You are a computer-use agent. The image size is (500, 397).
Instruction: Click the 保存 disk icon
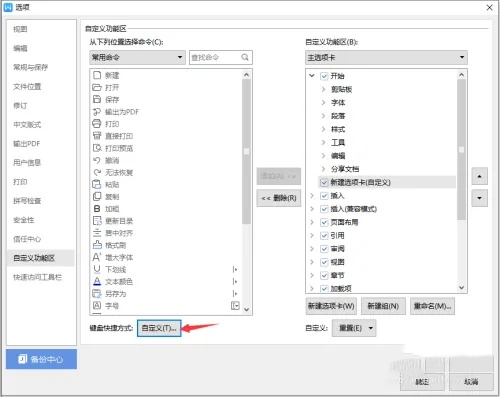(97, 99)
